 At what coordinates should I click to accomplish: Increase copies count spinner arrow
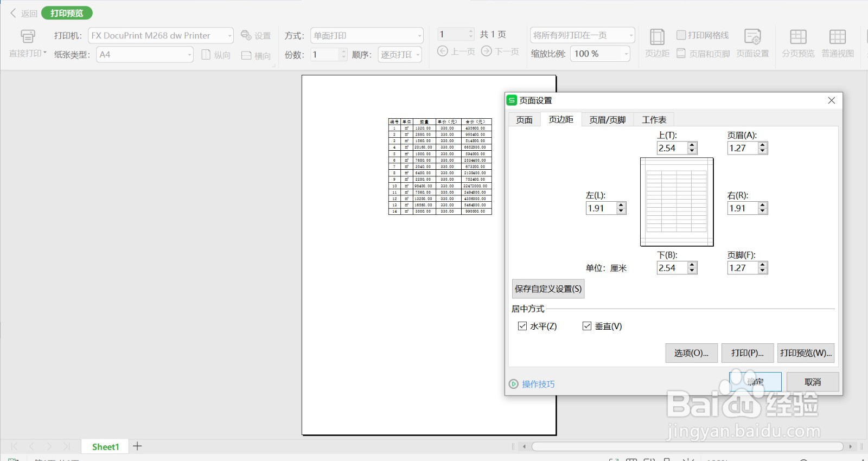[x=343, y=52]
